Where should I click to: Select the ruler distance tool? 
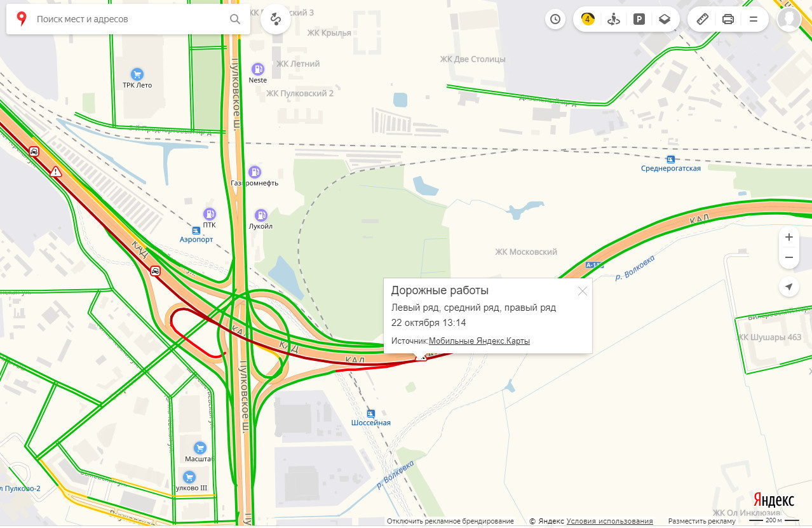[702, 19]
